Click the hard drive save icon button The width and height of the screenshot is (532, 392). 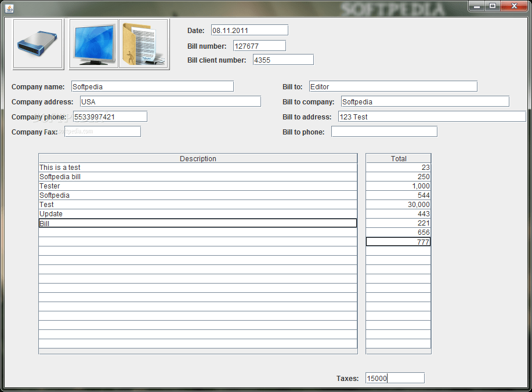pyautogui.click(x=38, y=44)
